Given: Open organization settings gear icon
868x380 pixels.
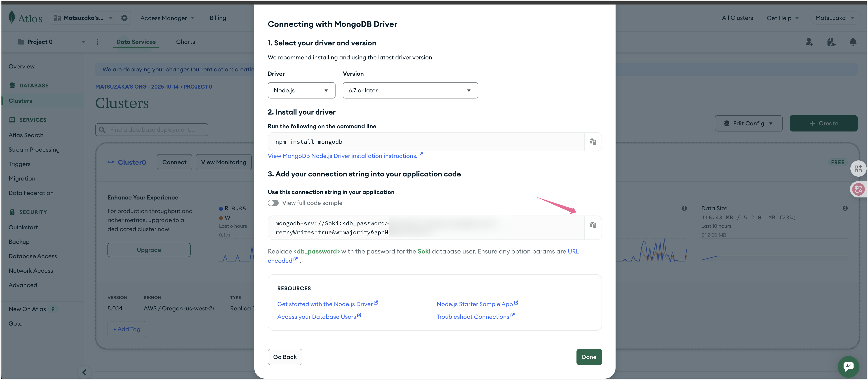Looking at the screenshot, I should pyautogui.click(x=124, y=18).
